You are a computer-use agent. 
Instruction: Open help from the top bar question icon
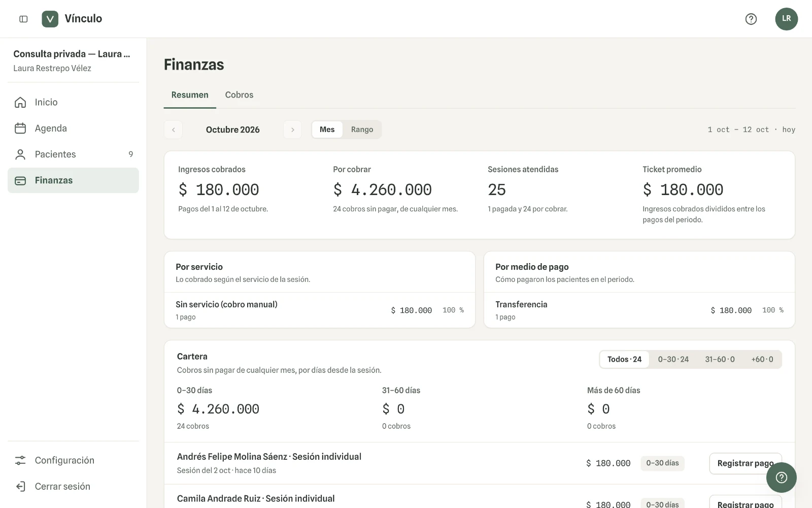pyautogui.click(x=751, y=19)
